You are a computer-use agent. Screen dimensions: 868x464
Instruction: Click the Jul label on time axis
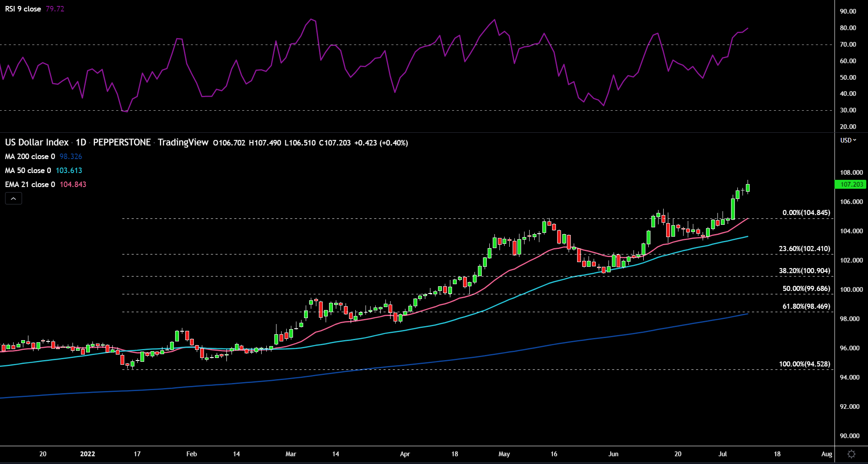pyautogui.click(x=723, y=454)
